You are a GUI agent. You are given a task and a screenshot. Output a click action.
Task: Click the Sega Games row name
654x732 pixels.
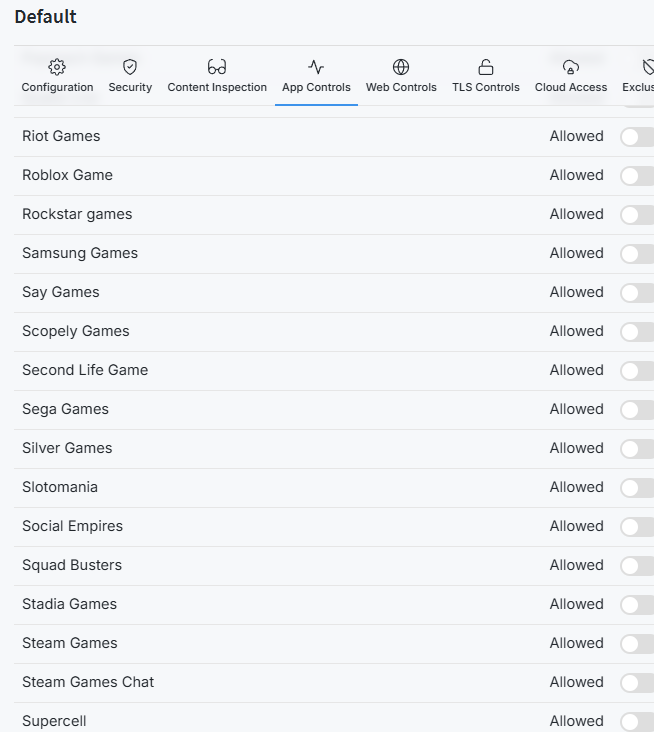point(65,409)
